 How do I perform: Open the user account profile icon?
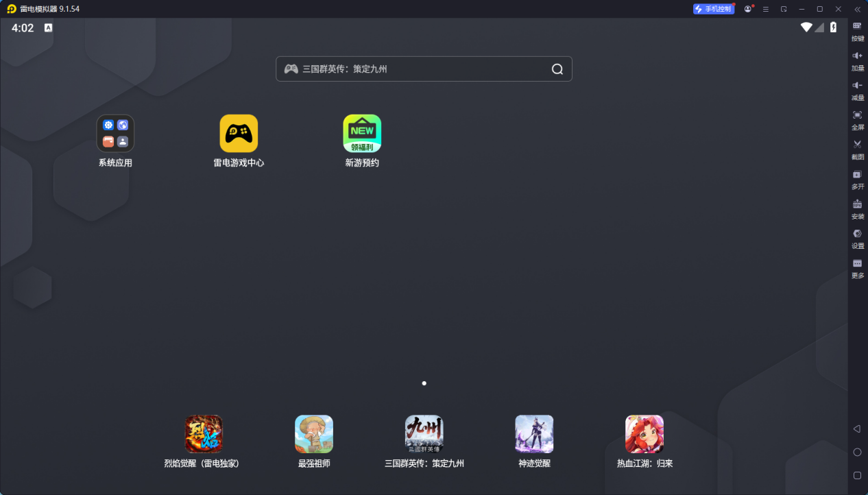(x=747, y=9)
